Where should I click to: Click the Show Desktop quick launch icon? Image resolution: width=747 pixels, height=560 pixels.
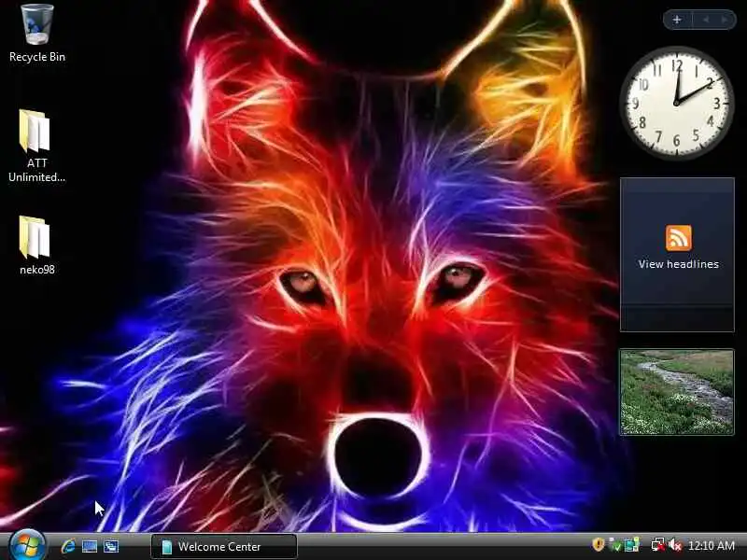pyautogui.click(x=90, y=546)
